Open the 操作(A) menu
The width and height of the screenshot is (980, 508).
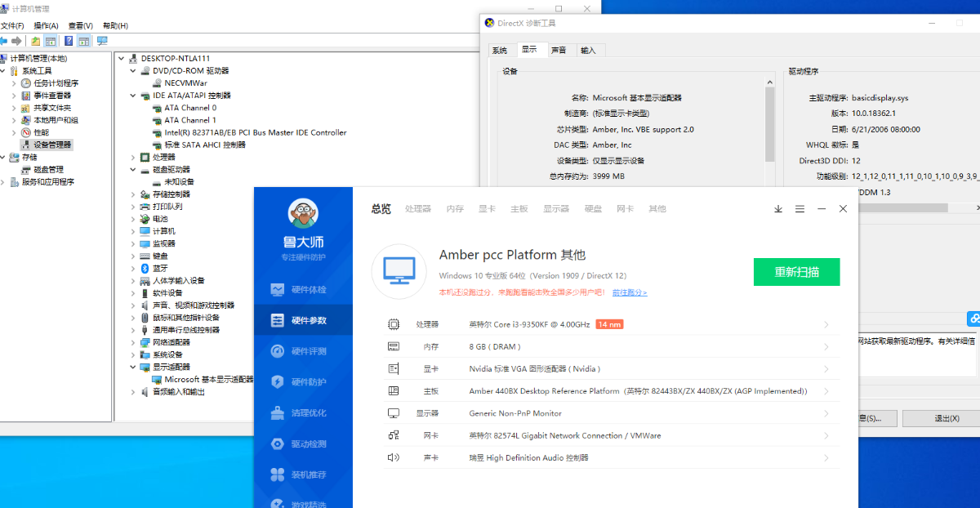click(46, 25)
